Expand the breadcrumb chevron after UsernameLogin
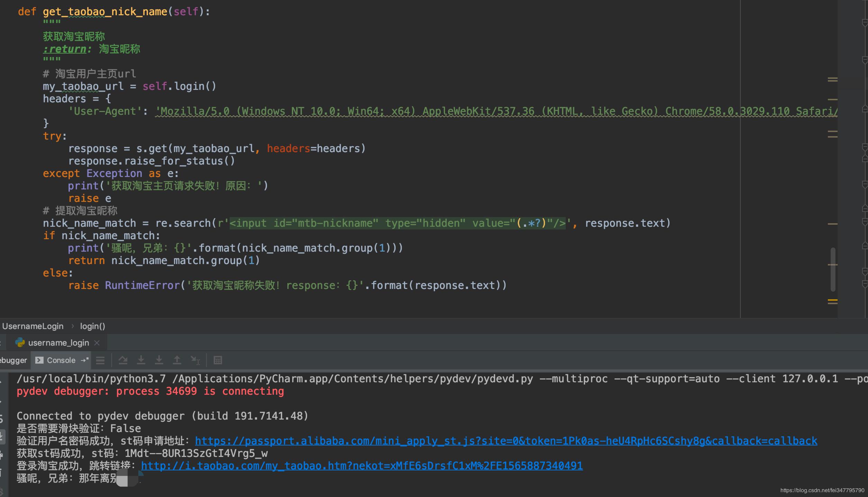 point(73,326)
